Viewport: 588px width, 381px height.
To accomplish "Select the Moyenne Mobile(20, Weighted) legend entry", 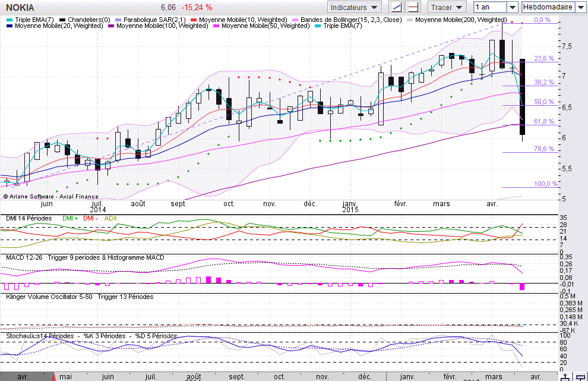I will coord(55,26).
